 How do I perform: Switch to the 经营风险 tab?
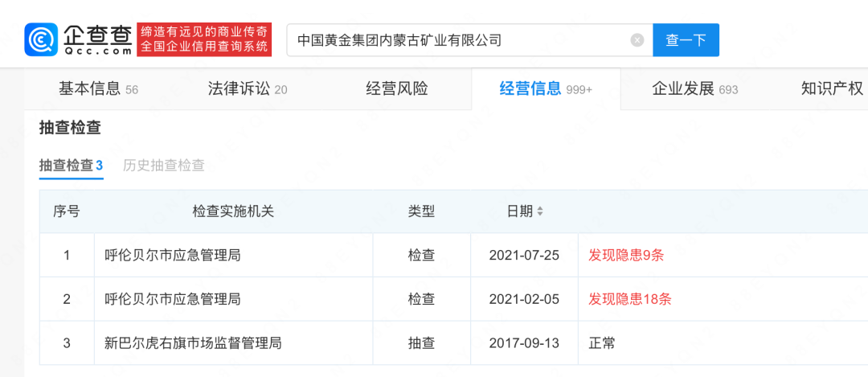click(x=397, y=89)
